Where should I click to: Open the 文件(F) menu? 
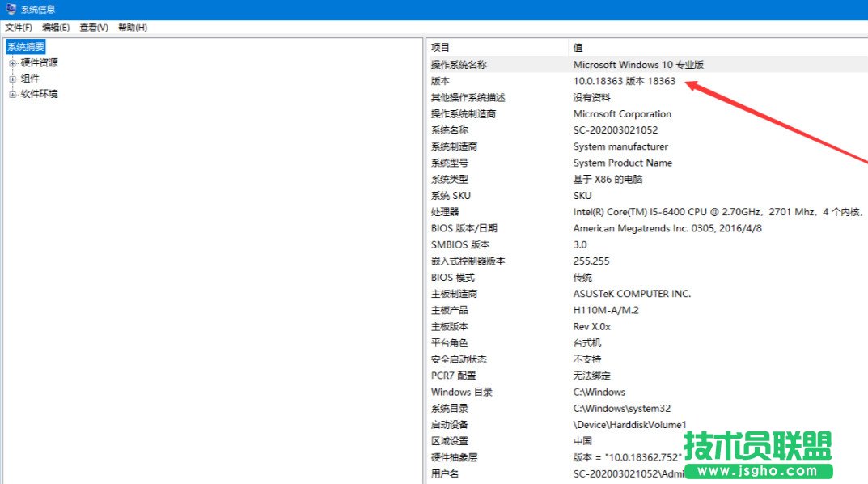19,27
